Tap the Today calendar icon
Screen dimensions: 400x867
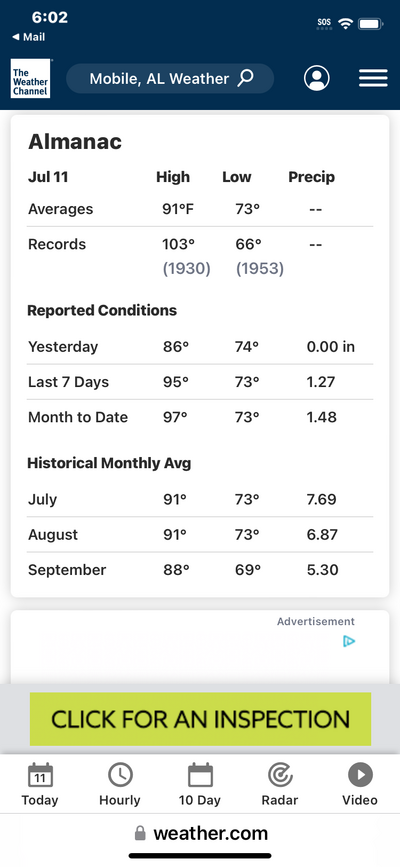click(40, 775)
